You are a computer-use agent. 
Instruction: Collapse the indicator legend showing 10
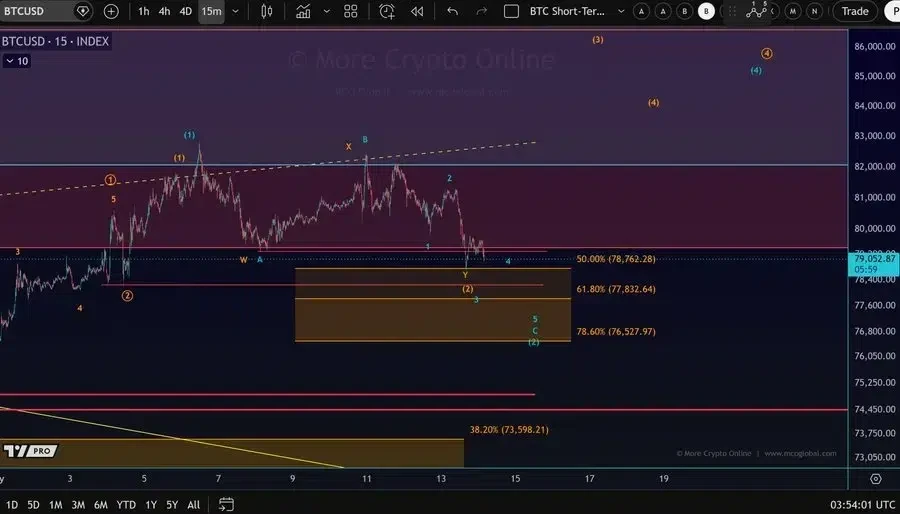(x=16, y=61)
